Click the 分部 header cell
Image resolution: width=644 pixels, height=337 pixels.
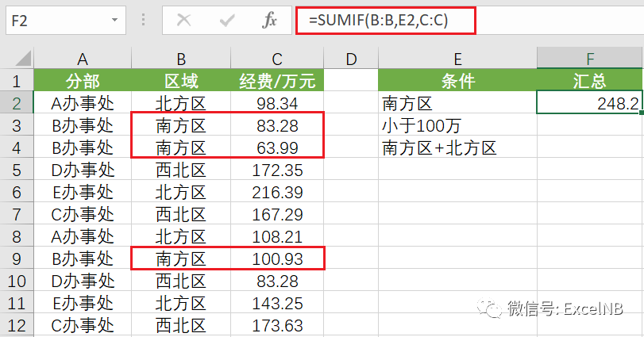point(83,80)
